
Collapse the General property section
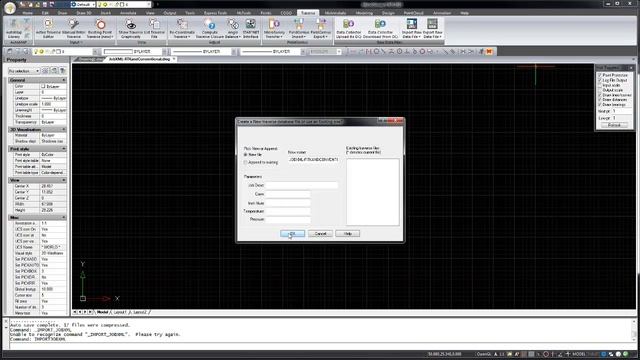click(64, 80)
